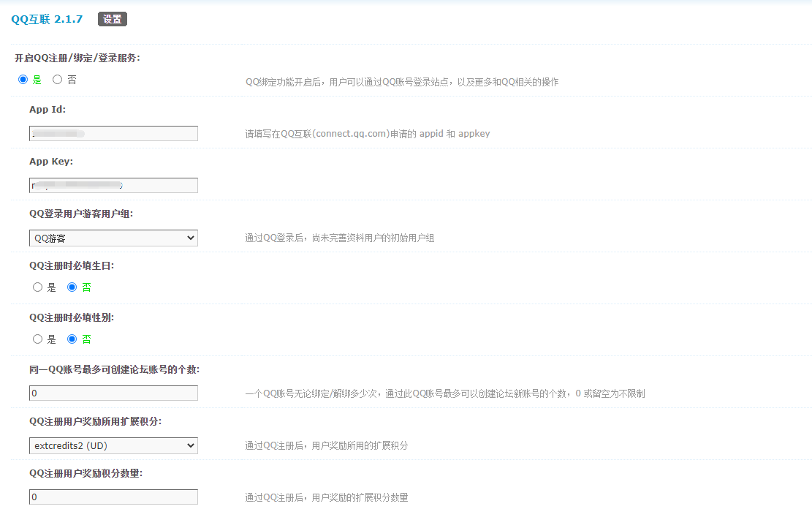812x509 pixels.
Task: Click the QQ互联 2.1.7 title
Action: click(47, 19)
